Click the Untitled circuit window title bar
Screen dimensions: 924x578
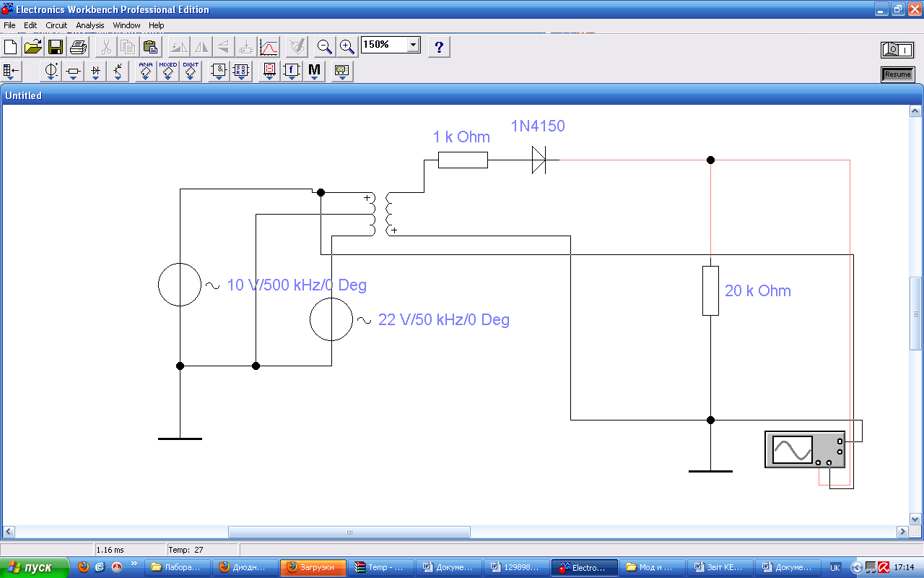462,95
